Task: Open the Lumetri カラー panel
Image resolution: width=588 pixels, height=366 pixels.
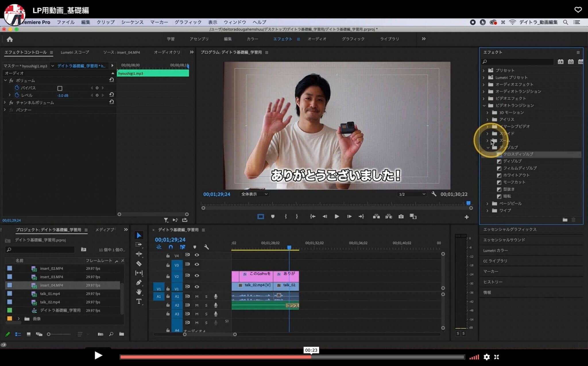Action: pos(495,251)
